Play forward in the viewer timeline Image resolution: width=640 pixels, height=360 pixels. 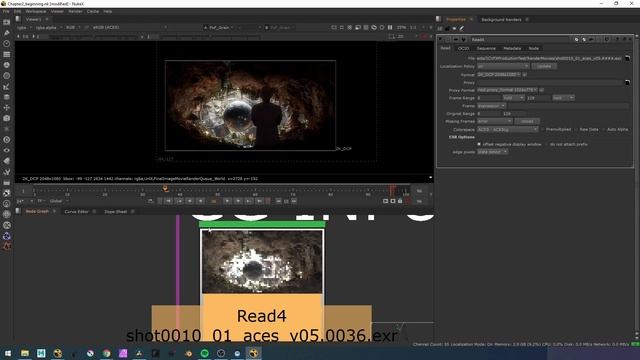(227, 201)
